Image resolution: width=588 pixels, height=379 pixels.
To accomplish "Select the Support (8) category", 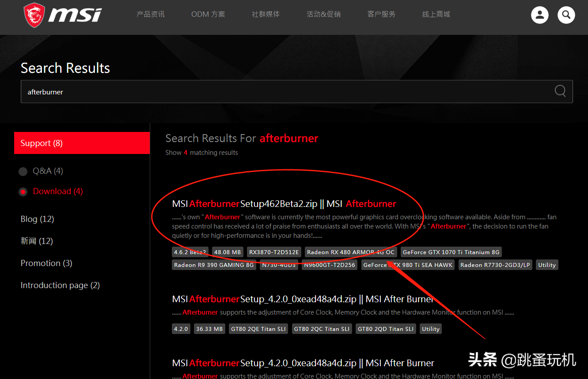I will point(82,143).
